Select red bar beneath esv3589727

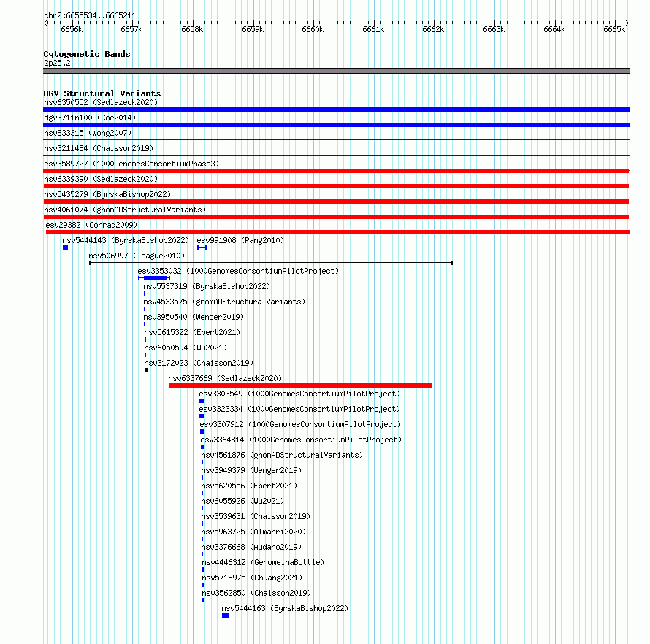[336, 171]
